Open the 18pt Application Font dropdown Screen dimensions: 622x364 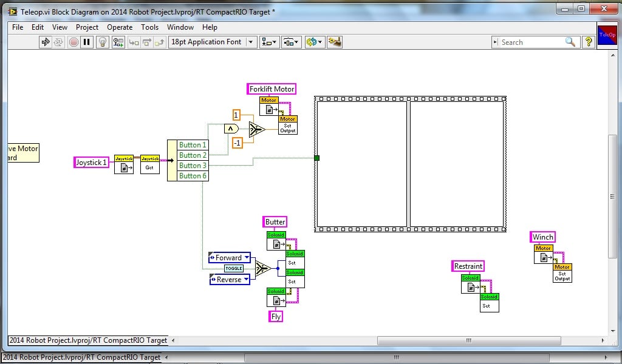tap(213, 42)
